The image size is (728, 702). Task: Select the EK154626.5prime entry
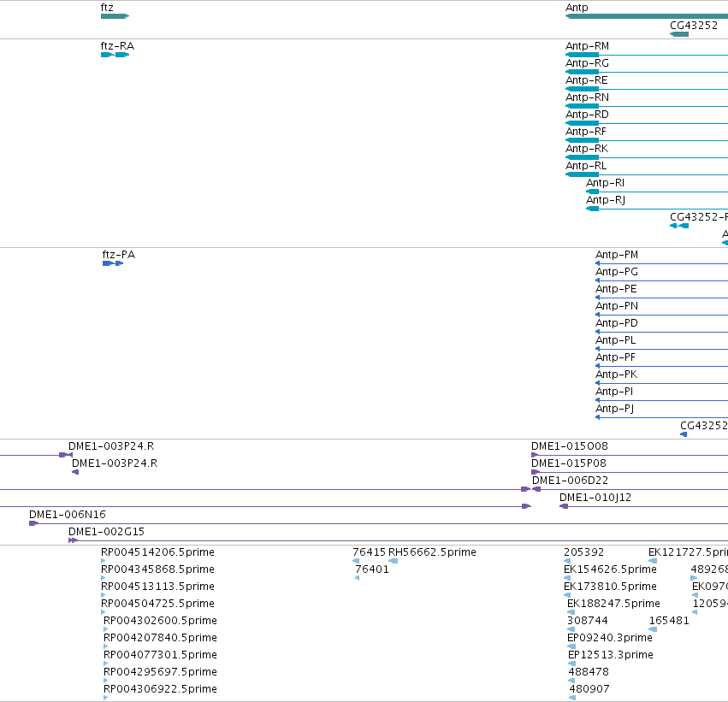coord(610,569)
